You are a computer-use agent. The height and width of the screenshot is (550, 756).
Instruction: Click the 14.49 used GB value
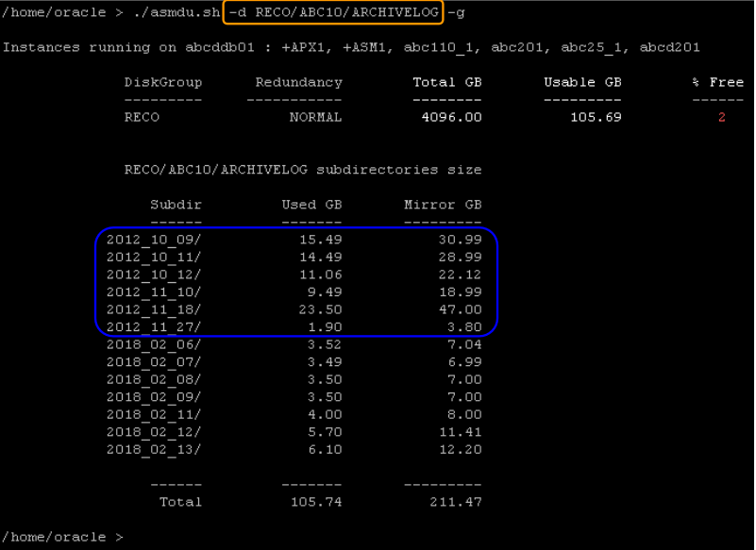tap(321, 257)
